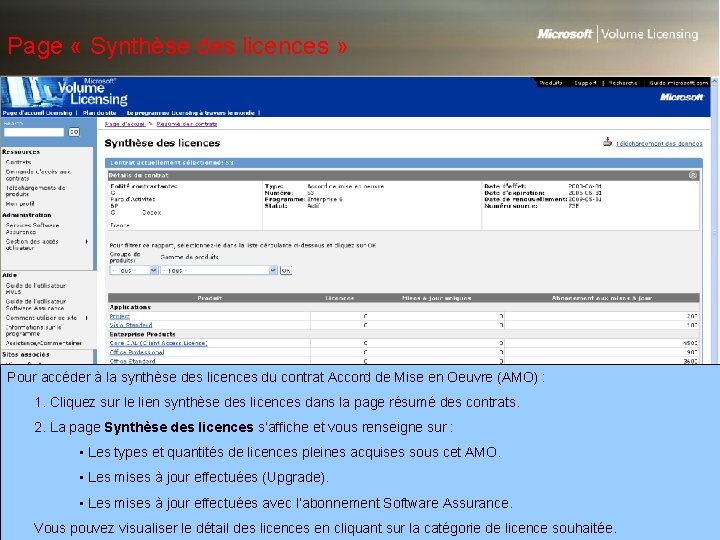This screenshot has width=720, height=540.
Task: Open the Office Professional product link
Action: [x=137, y=352]
